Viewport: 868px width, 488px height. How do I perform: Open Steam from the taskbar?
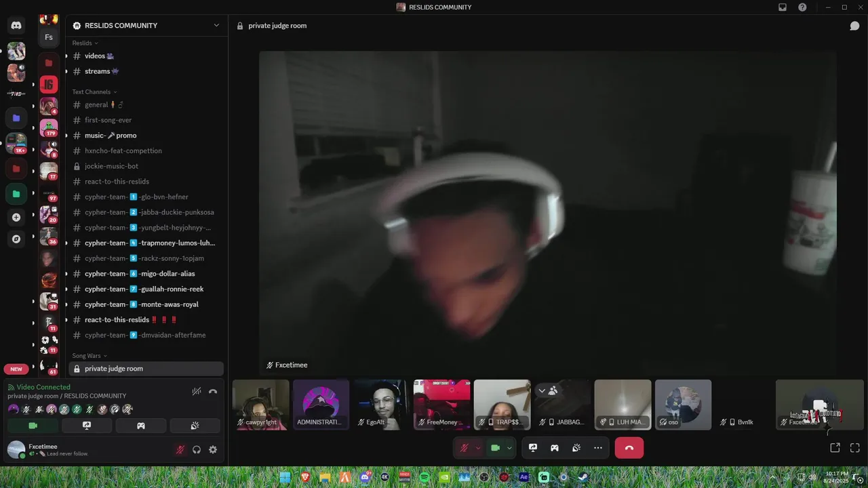[583, 477]
